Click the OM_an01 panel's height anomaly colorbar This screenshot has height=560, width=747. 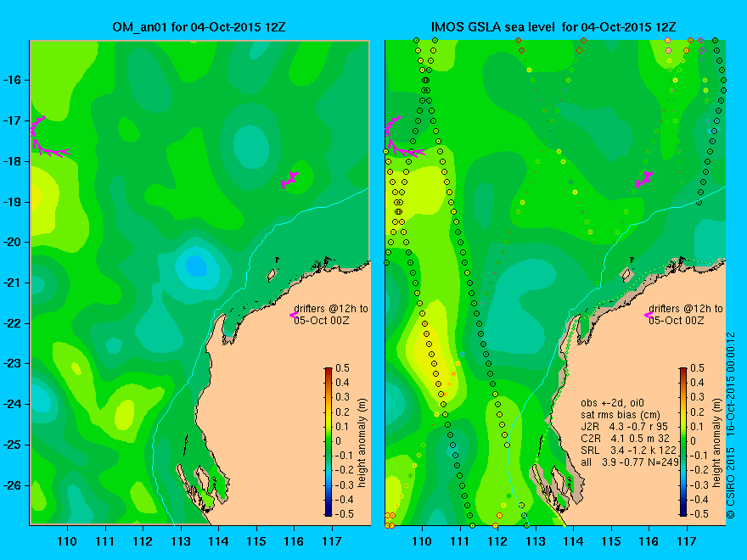(329, 442)
